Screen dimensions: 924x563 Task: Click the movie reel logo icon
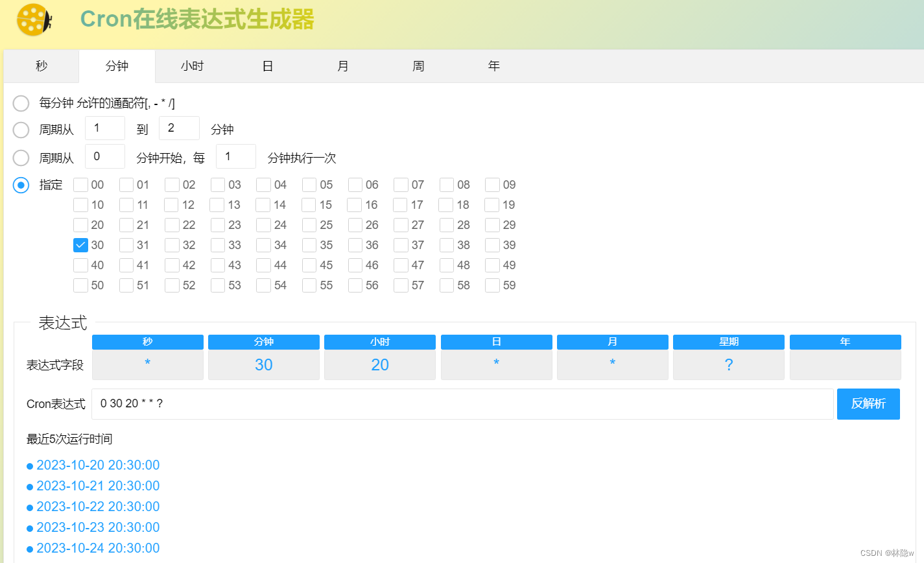coord(32,20)
